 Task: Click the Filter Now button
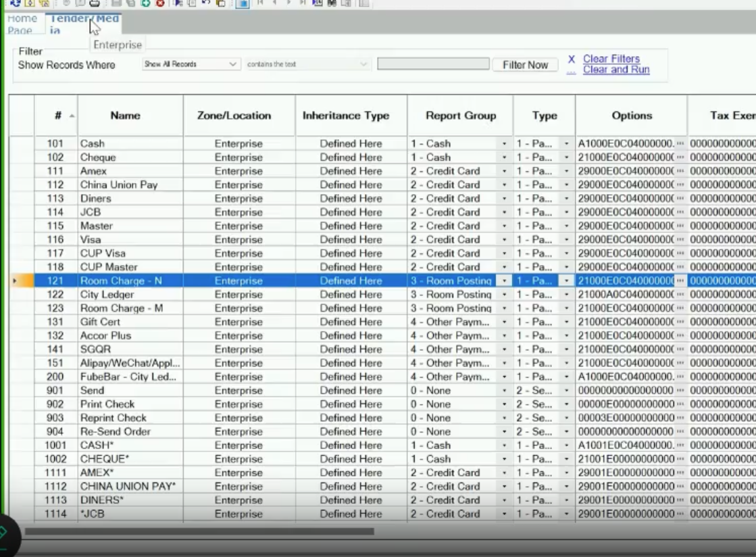525,65
